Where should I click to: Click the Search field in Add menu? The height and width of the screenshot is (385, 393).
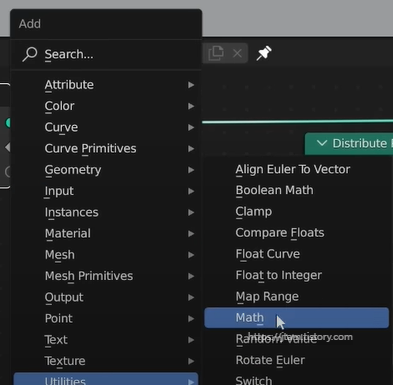coord(106,54)
